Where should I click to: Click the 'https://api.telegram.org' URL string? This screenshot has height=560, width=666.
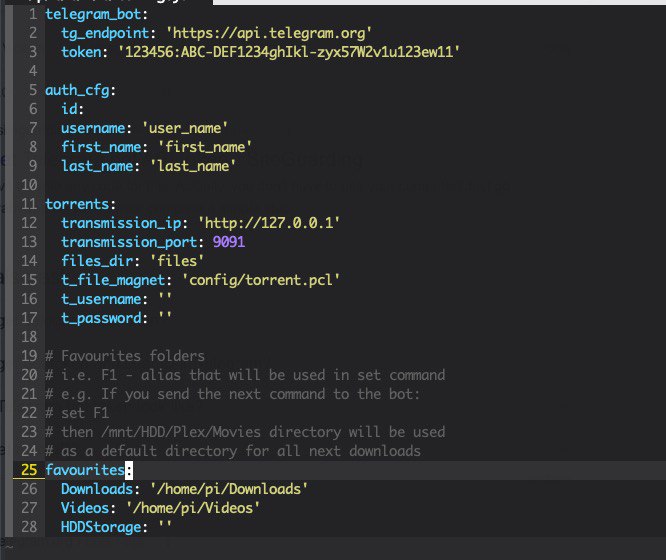pos(269,33)
